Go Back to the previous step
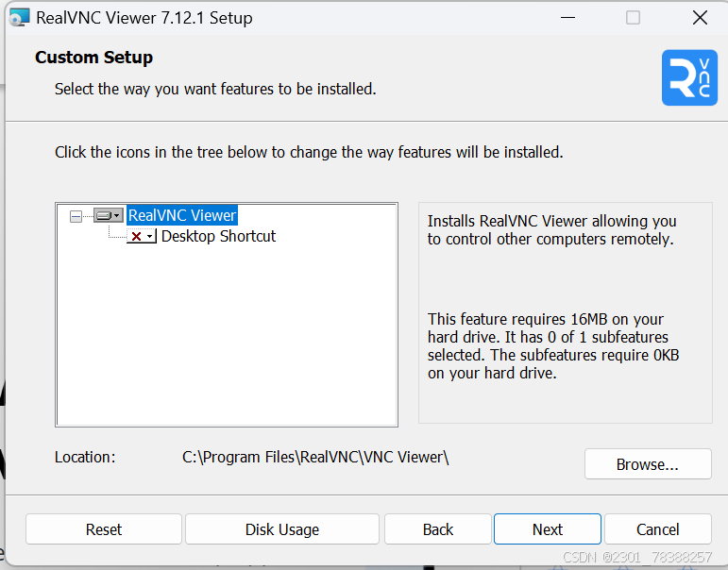728x570 pixels. (x=438, y=529)
